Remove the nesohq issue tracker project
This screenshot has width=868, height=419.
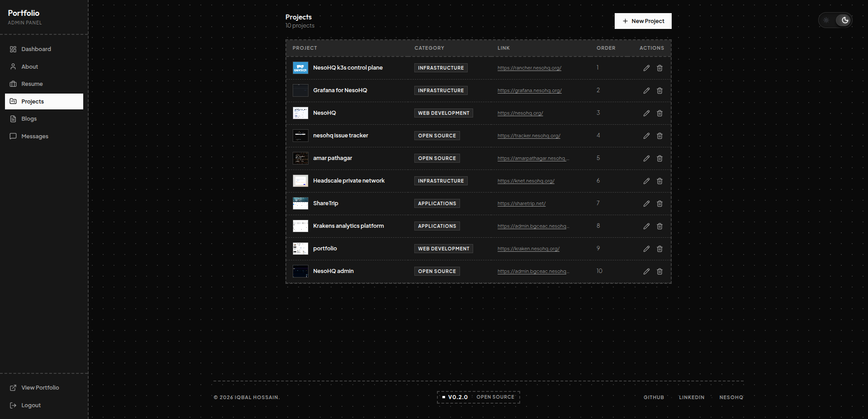(x=659, y=136)
